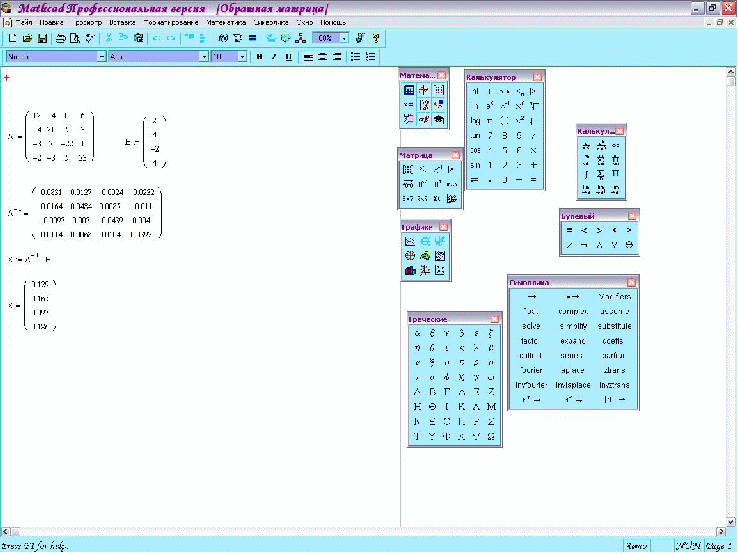The width and height of the screenshot is (738, 554).
Task: Click the X-Y plot icon in Graph palette
Action: tap(410, 241)
